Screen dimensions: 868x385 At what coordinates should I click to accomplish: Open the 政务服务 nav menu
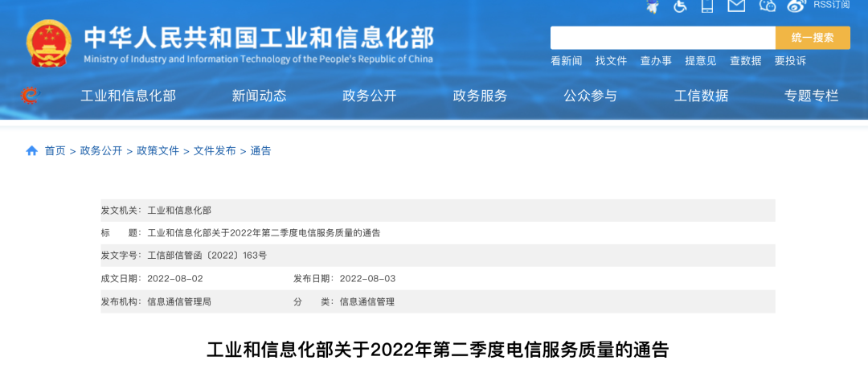click(480, 96)
